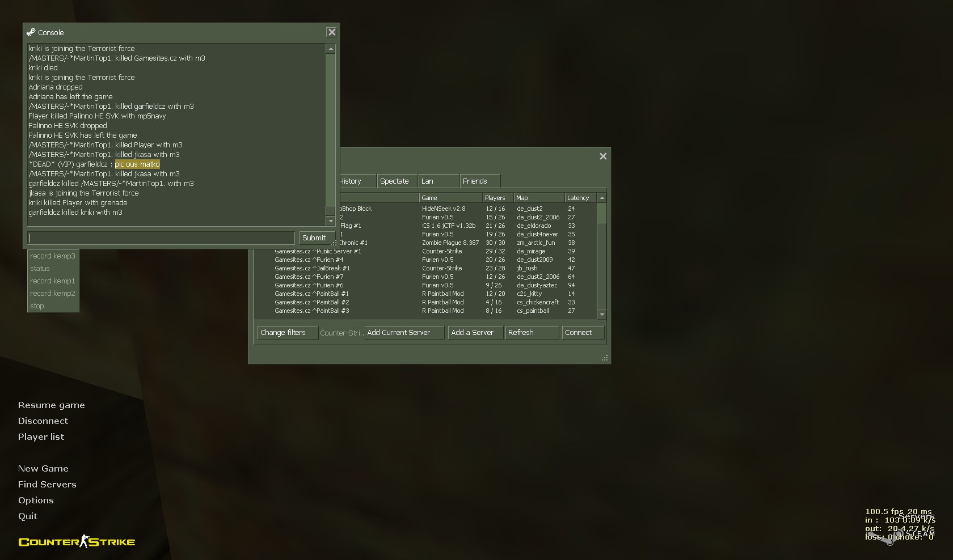Sort servers by Map column

tap(539, 198)
